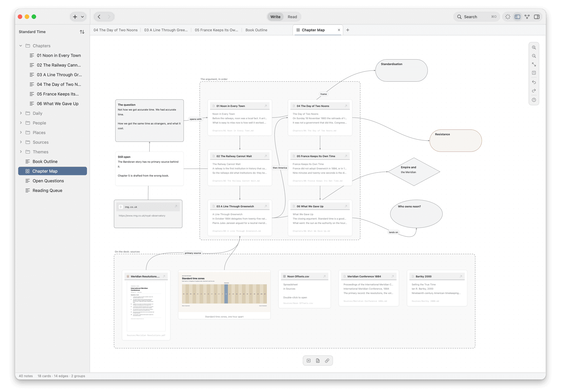Select the Resistance shape node
Image resolution: width=561 pixels, height=392 pixels.
455,141
